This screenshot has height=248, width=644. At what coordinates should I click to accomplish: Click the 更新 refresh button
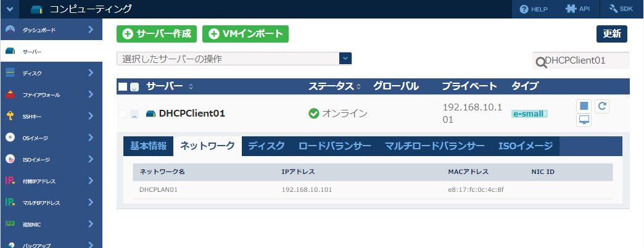(x=611, y=34)
